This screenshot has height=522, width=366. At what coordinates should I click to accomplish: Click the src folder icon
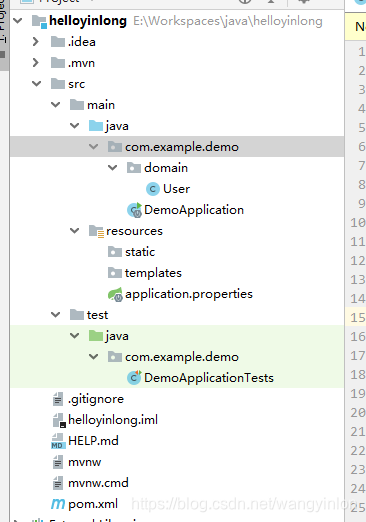click(58, 84)
